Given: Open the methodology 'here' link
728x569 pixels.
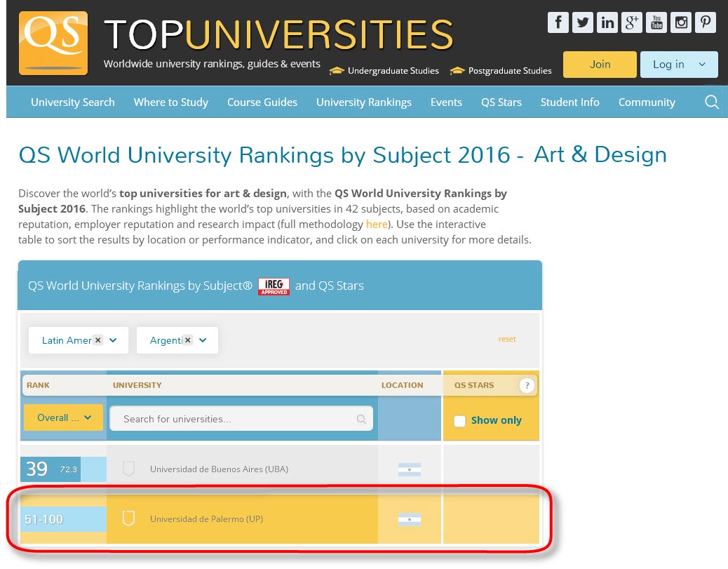Looking at the screenshot, I should (377, 225).
